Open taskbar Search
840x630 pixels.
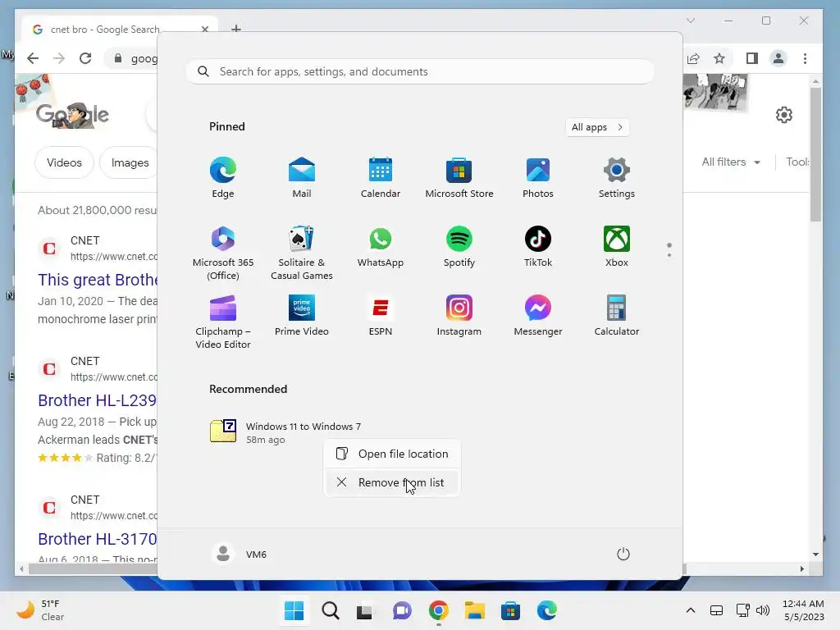[331, 610]
